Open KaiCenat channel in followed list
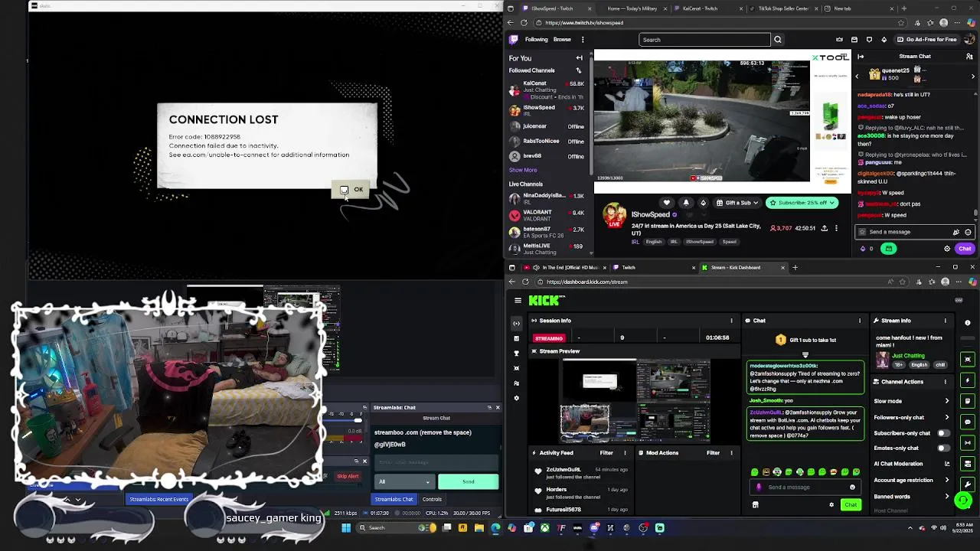980x551 pixels. pos(547,90)
